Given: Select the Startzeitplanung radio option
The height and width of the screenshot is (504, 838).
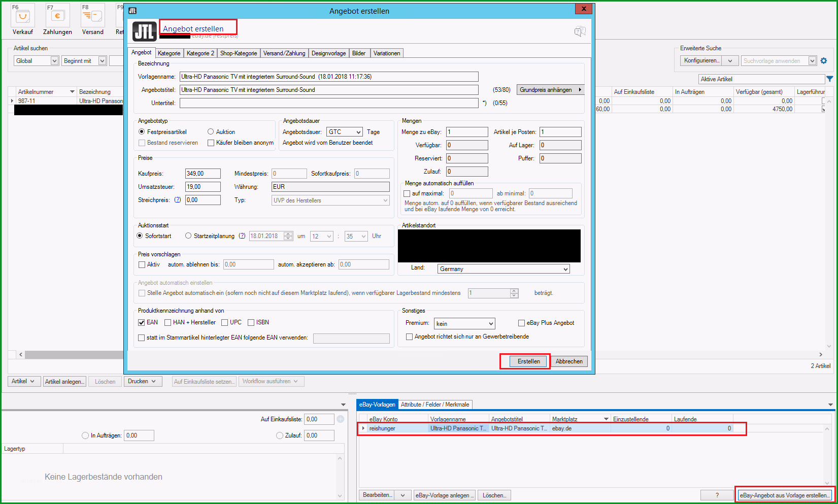Looking at the screenshot, I should (188, 236).
